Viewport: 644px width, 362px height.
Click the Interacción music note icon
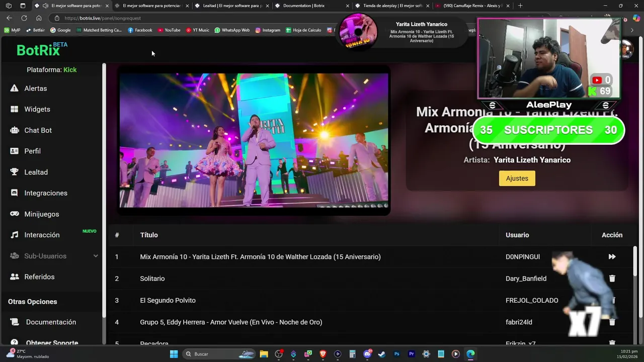[x=15, y=235]
